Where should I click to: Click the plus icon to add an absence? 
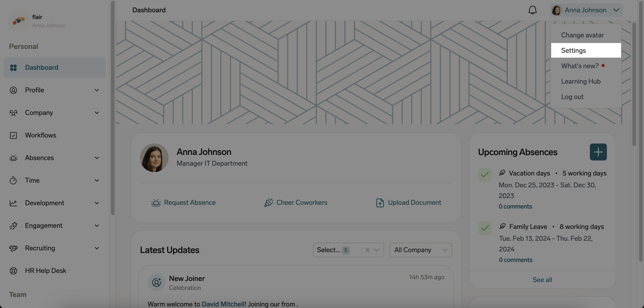pyautogui.click(x=598, y=152)
